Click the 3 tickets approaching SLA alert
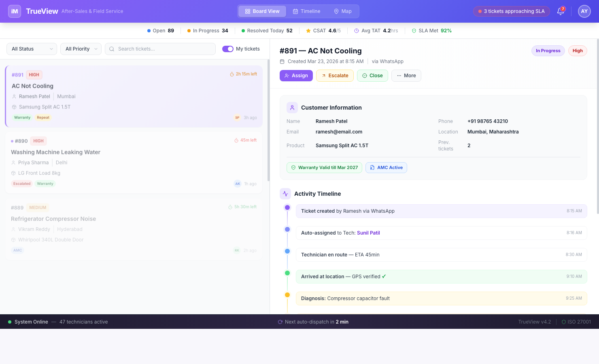The height and width of the screenshot is (364, 599). click(511, 11)
